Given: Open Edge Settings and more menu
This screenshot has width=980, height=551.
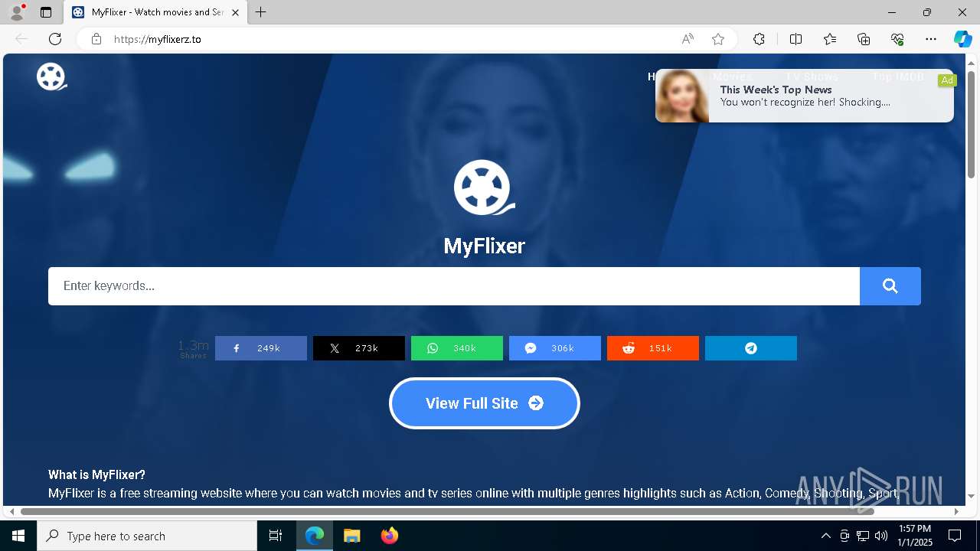Looking at the screenshot, I should point(931,39).
